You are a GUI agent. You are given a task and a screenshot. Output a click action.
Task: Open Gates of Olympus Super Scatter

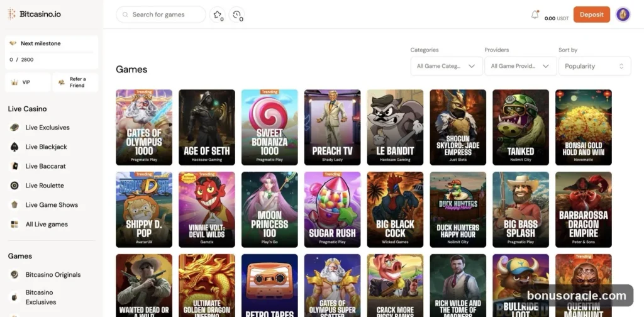[x=332, y=286]
